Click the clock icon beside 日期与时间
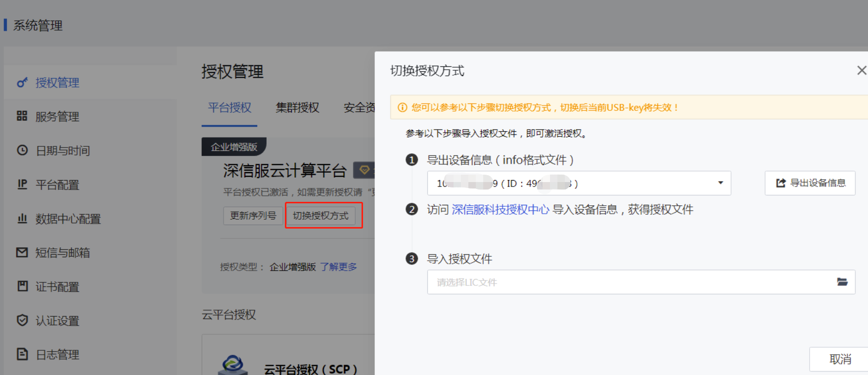The height and width of the screenshot is (375, 868). (x=22, y=150)
